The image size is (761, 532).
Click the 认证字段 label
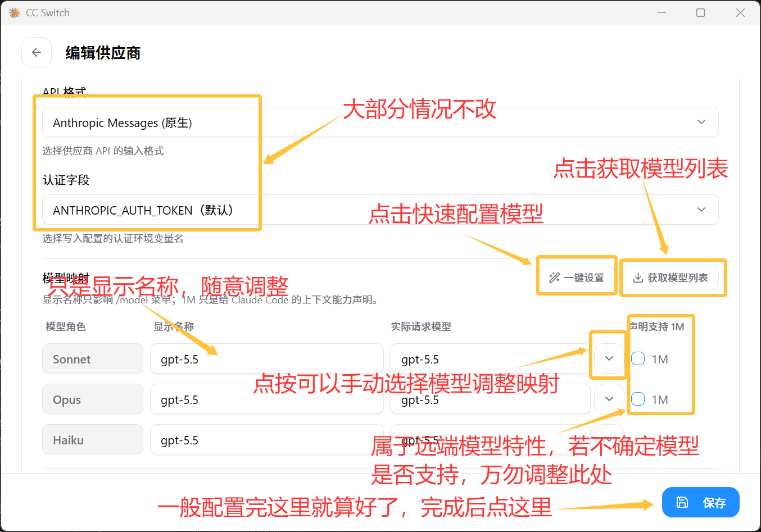pyautogui.click(x=66, y=180)
